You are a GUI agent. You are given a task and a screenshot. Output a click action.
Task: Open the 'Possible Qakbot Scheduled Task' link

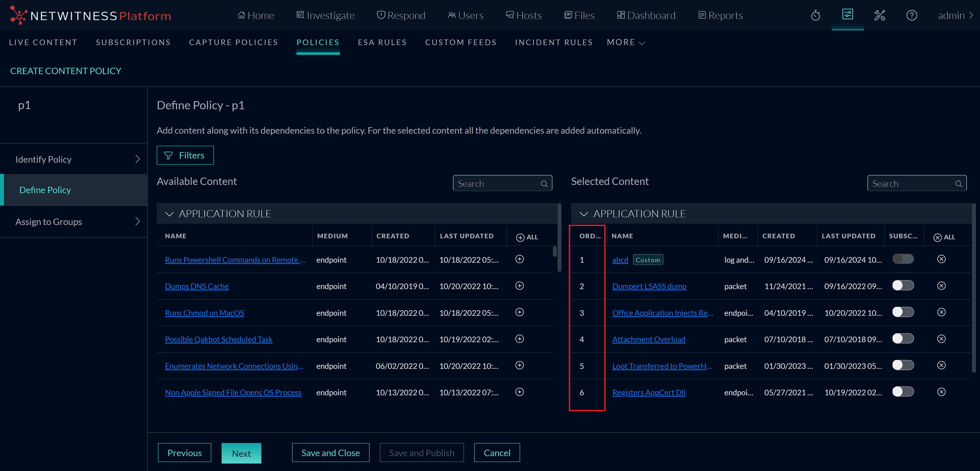pos(219,339)
